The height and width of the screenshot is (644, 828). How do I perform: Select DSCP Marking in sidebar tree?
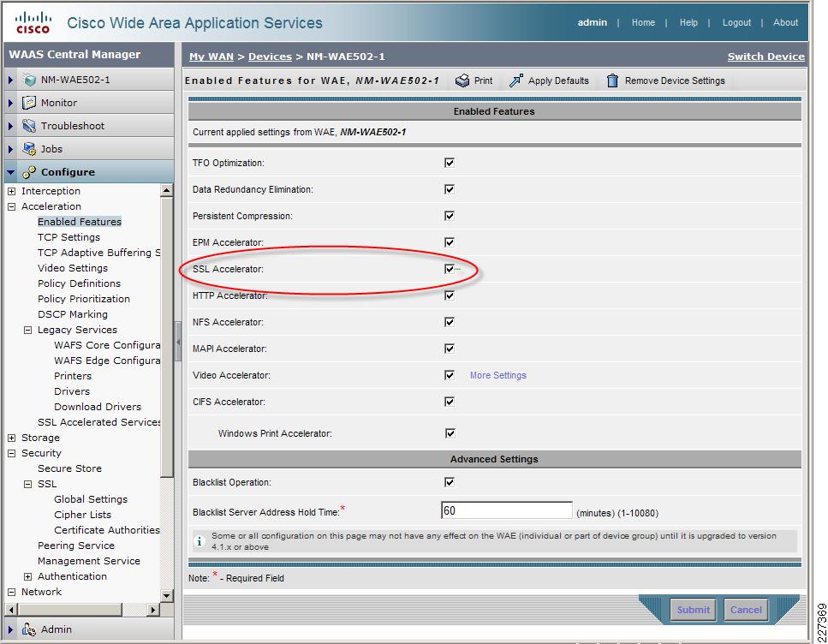click(72, 313)
